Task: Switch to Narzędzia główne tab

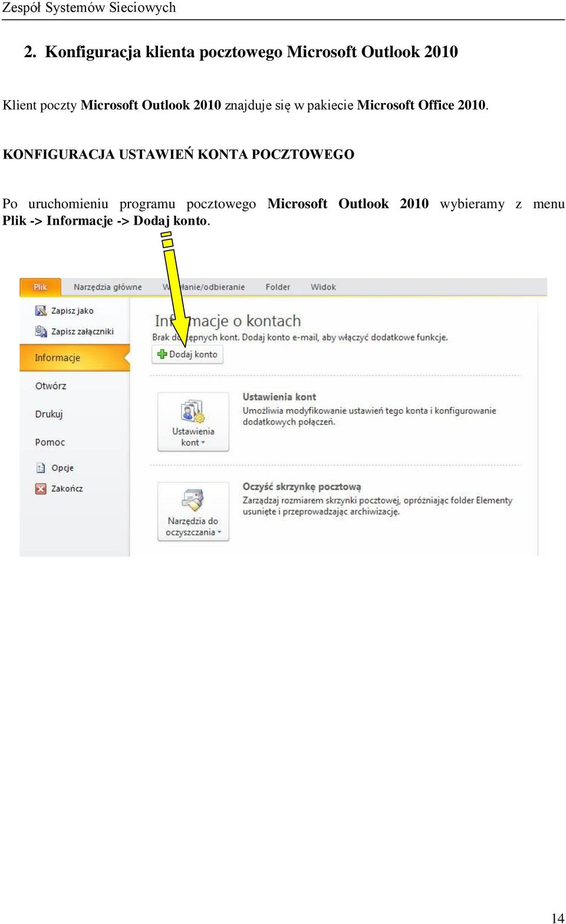Action: click(x=107, y=287)
